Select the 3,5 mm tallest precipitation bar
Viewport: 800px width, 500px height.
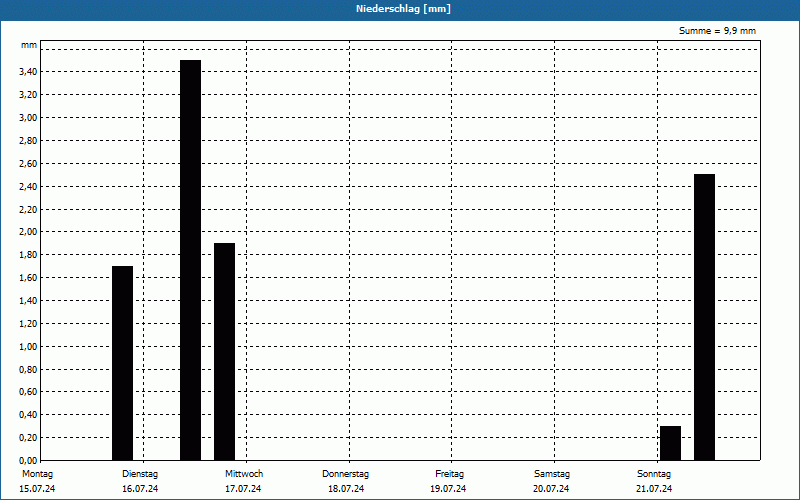[190, 260]
